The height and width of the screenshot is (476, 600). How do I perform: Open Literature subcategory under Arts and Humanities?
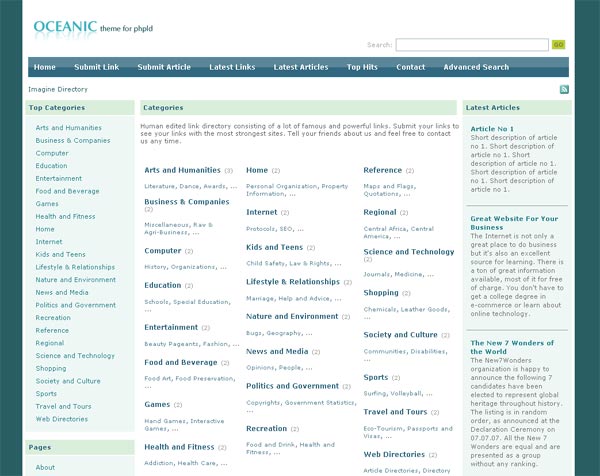pyautogui.click(x=159, y=186)
